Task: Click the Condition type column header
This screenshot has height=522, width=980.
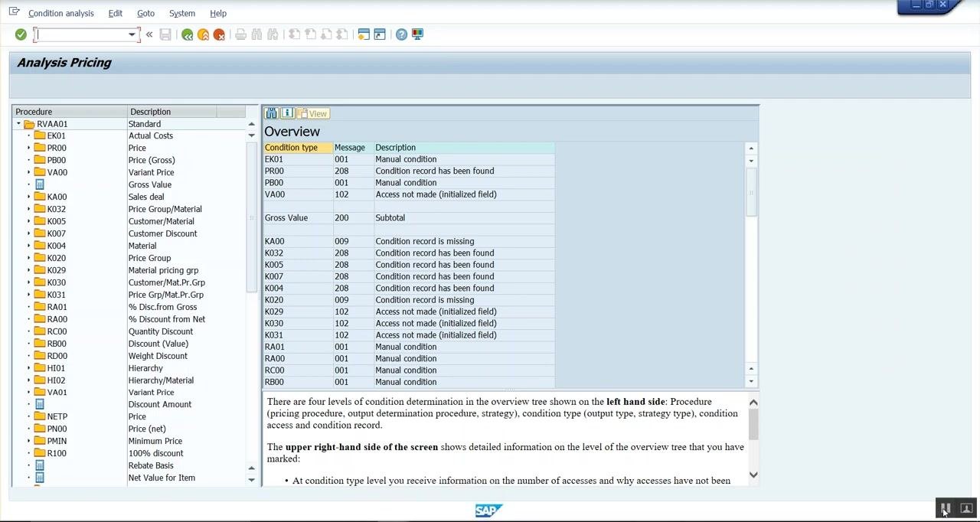Action: point(298,147)
